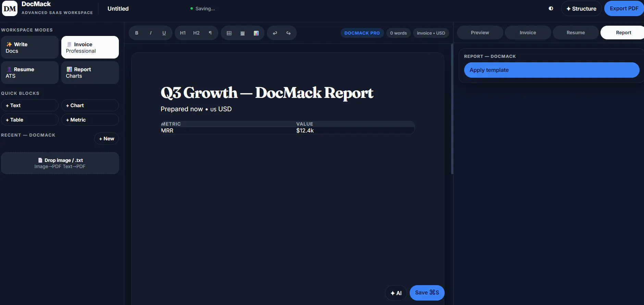The image size is (644, 305).
Task: Switch to the Resume tab
Action: pos(576,33)
